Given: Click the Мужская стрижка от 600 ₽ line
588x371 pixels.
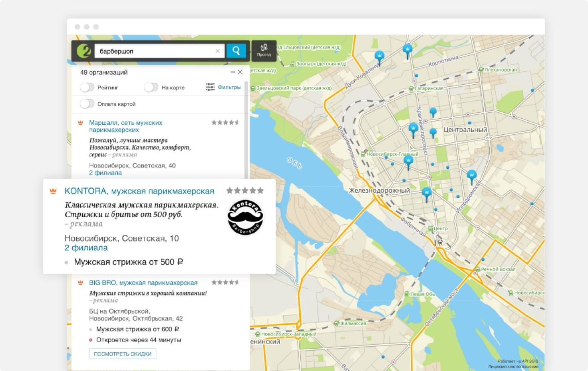Looking at the screenshot, I should click(137, 329).
